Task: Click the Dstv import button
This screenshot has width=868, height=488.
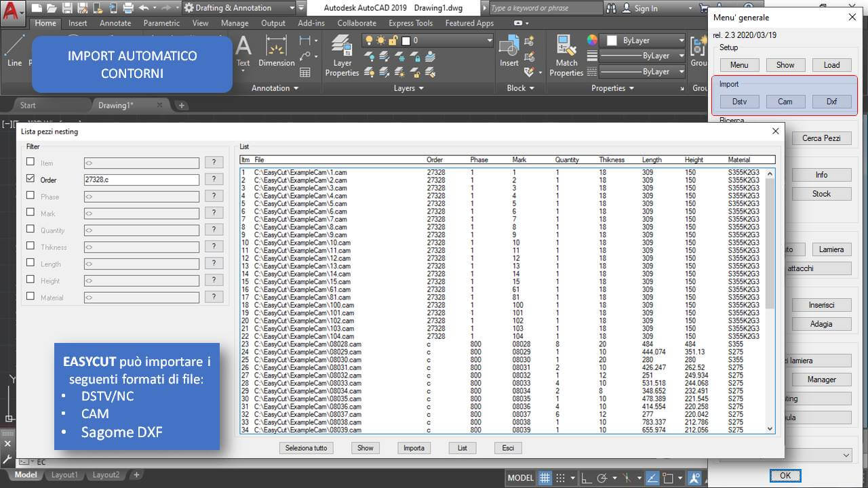Action: [739, 102]
